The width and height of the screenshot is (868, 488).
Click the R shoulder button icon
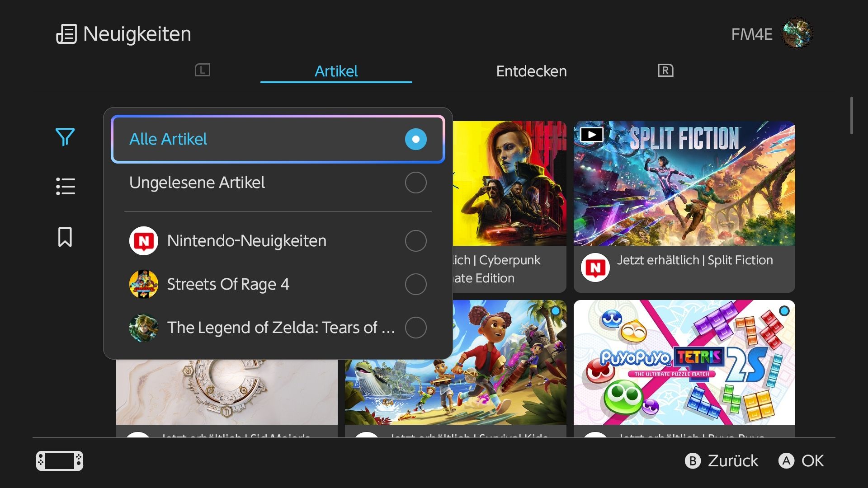tap(665, 70)
